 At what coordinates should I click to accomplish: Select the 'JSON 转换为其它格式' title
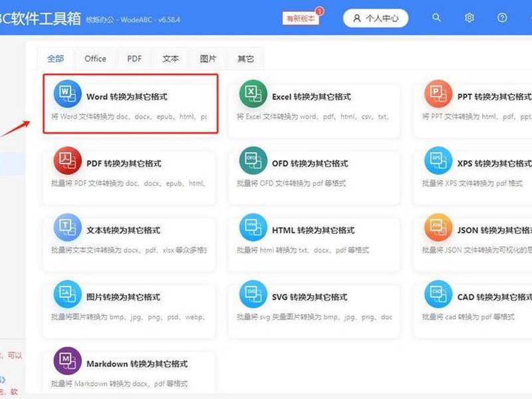494,230
